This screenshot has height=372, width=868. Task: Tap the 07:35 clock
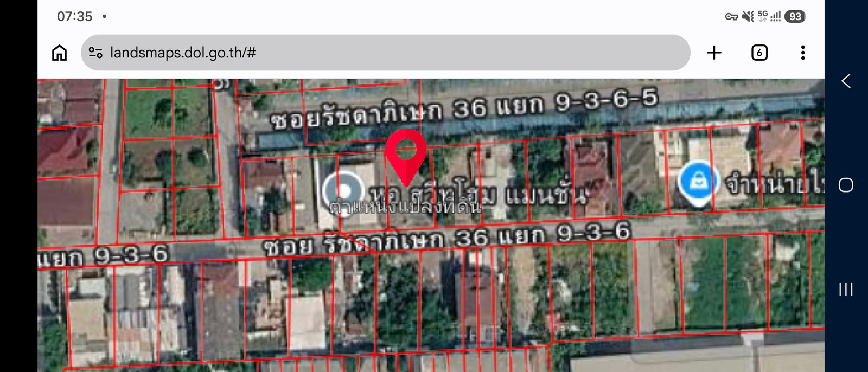pyautogui.click(x=75, y=16)
